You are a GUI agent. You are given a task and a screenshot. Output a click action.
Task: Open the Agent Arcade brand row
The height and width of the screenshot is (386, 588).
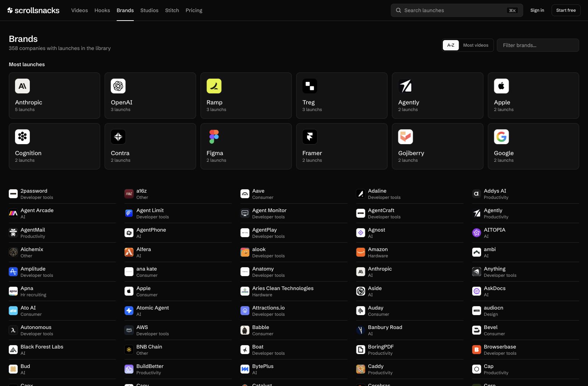[62, 213]
